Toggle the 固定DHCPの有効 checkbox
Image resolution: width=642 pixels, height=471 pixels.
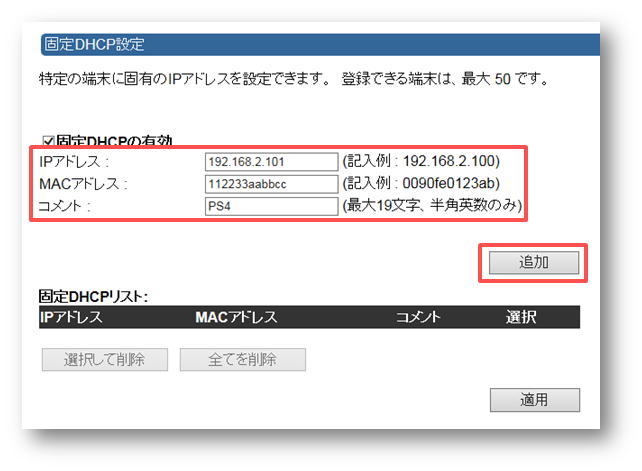(48, 142)
